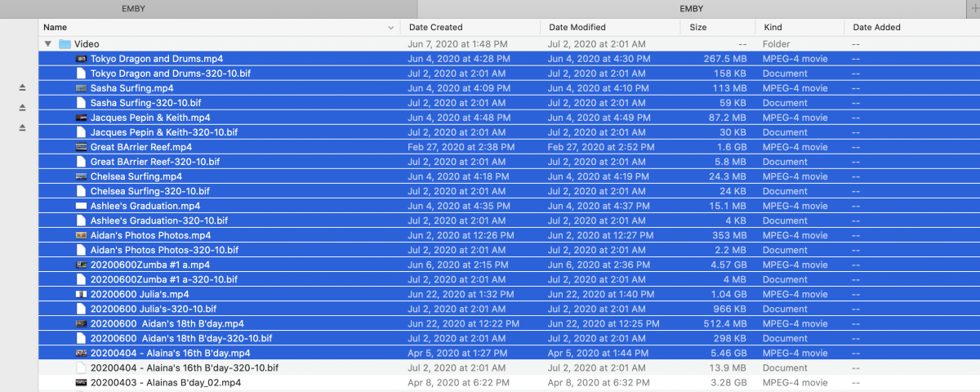Click the 13.9 MB size value

tap(728, 367)
